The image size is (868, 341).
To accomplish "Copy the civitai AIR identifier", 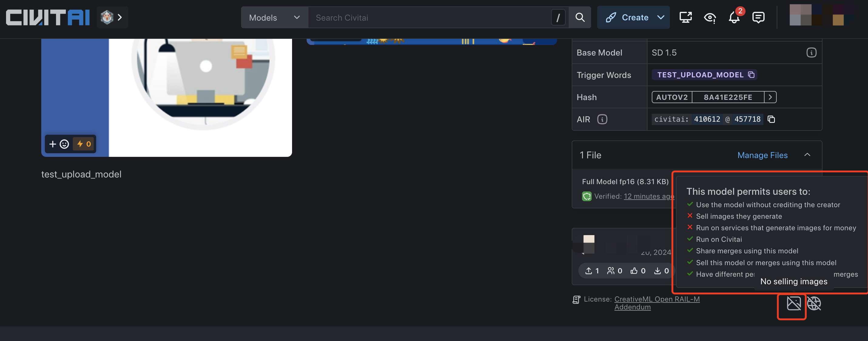I will click(x=771, y=119).
